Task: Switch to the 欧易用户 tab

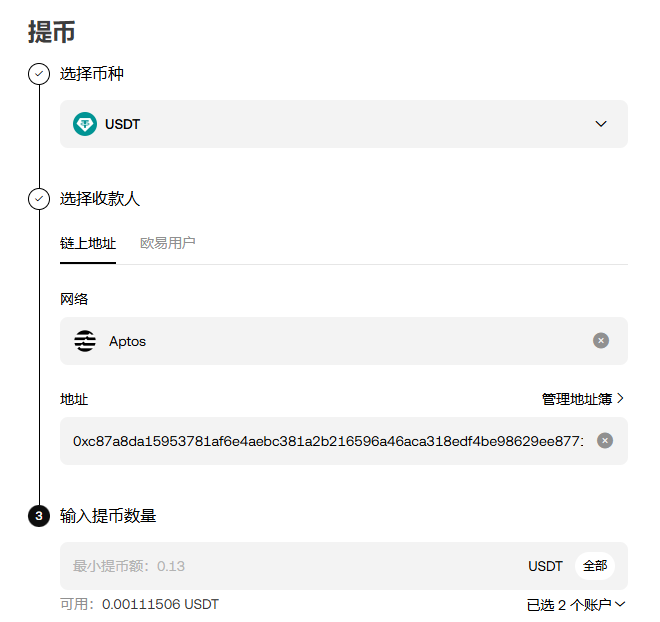Action: pyautogui.click(x=168, y=243)
